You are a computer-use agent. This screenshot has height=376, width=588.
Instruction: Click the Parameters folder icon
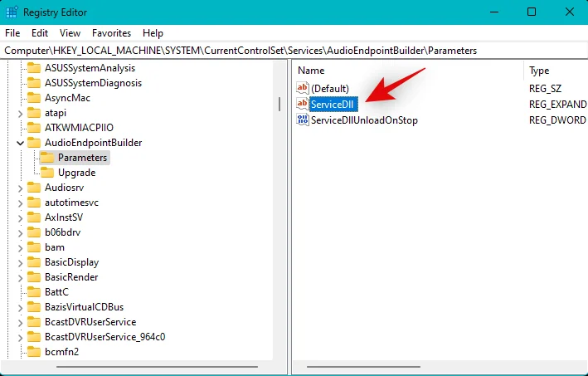[47, 158]
